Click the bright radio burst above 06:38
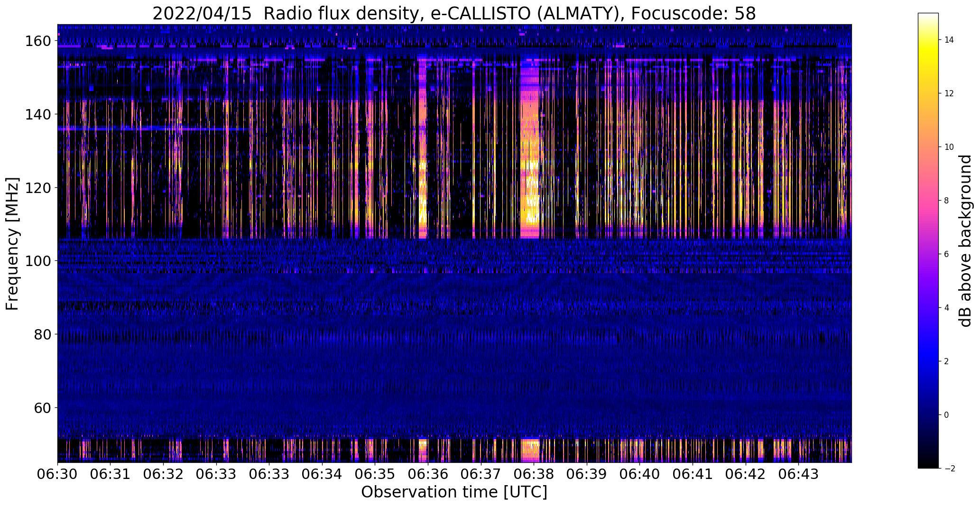This screenshot has width=980, height=506. [x=530, y=149]
